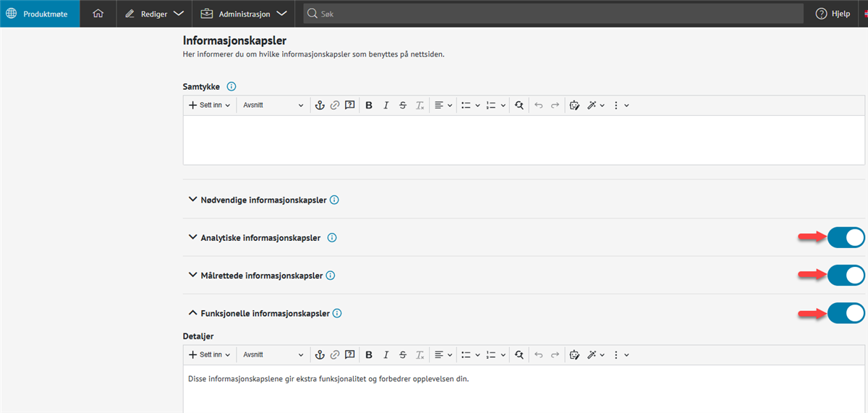Viewport: 868px width, 413px height.
Task: Click the Sett inn button in Detaljer toolbar
Action: tap(210, 355)
